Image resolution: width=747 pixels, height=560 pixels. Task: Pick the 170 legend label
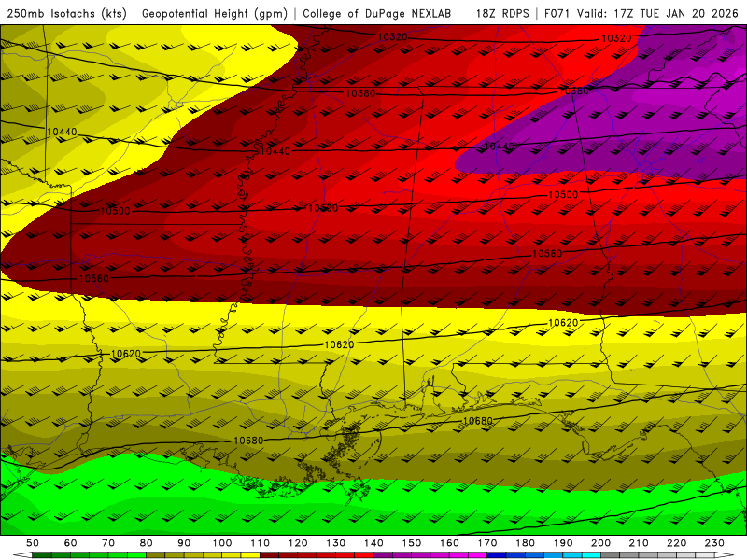[487, 543]
